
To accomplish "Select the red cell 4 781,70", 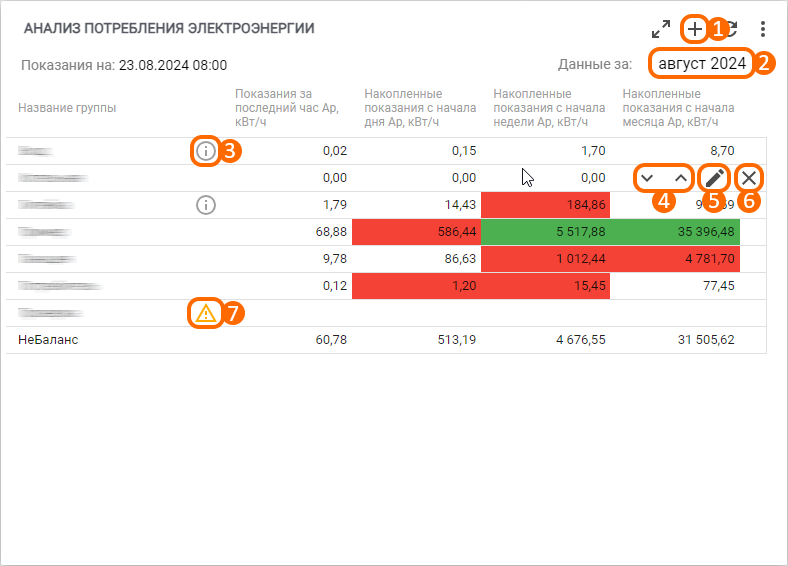I will click(675, 259).
